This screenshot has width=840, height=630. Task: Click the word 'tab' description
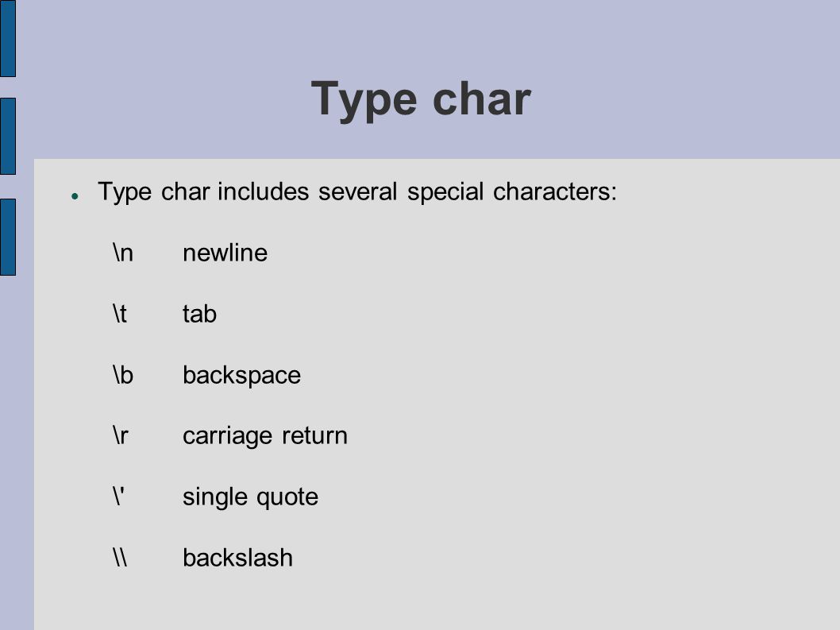tap(199, 314)
